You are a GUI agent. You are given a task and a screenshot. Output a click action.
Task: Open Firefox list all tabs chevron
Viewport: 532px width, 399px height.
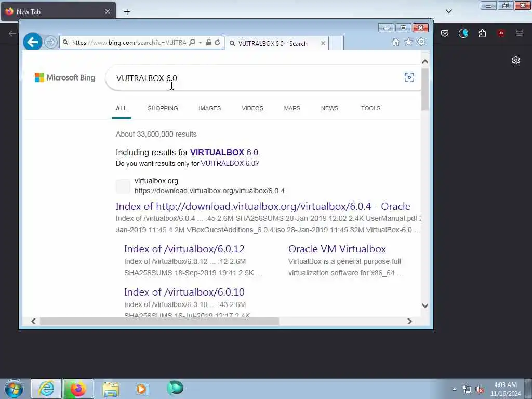click(449, 11)
